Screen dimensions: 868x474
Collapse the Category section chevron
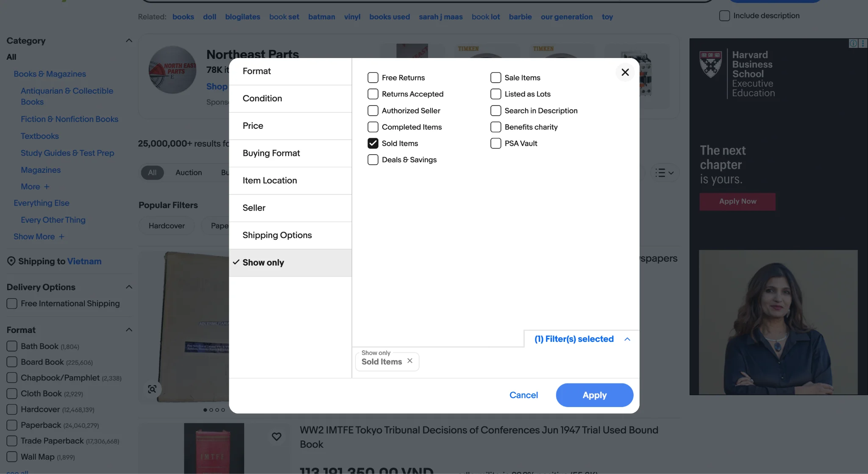click(129, 41)
